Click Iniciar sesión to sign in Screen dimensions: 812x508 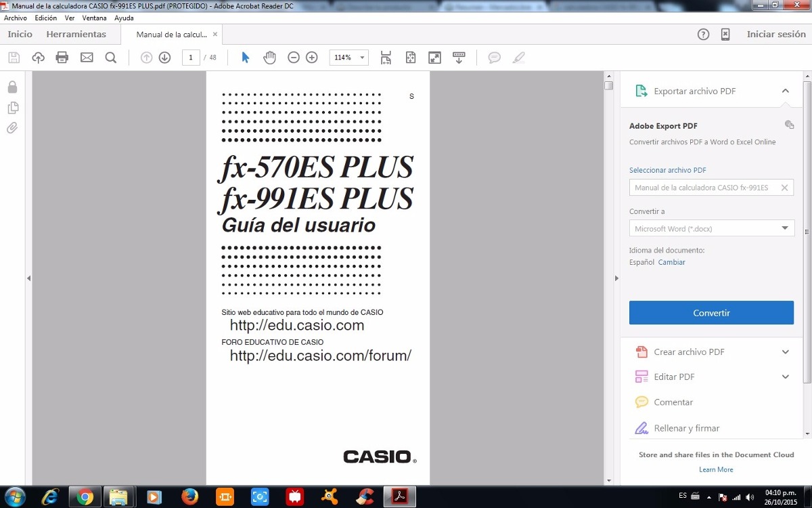click(776, 35)
